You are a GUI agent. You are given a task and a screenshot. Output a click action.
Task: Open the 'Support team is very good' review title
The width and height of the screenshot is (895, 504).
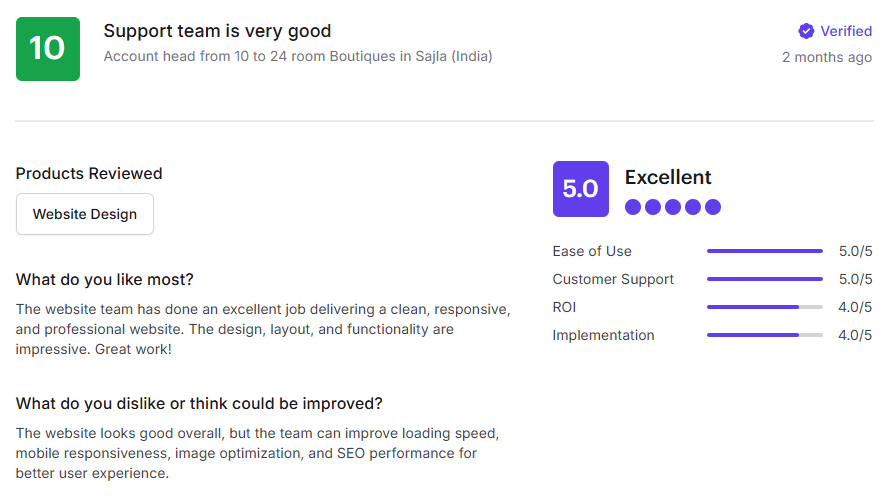pos(217,31)
